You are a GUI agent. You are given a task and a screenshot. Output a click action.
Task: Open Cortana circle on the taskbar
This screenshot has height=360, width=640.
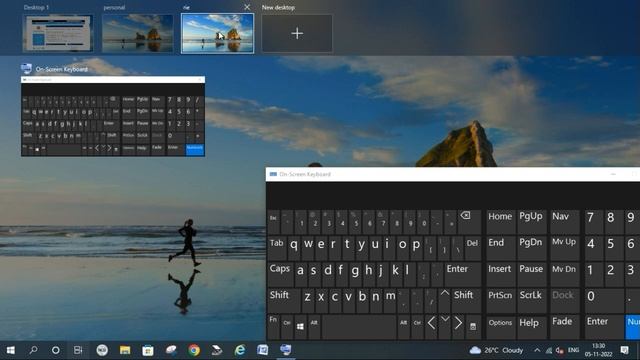[x=56, y=350]
